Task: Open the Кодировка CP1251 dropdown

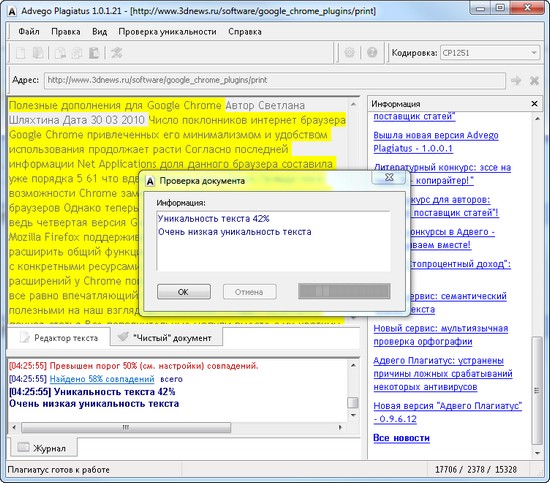Action: (490, 53)
